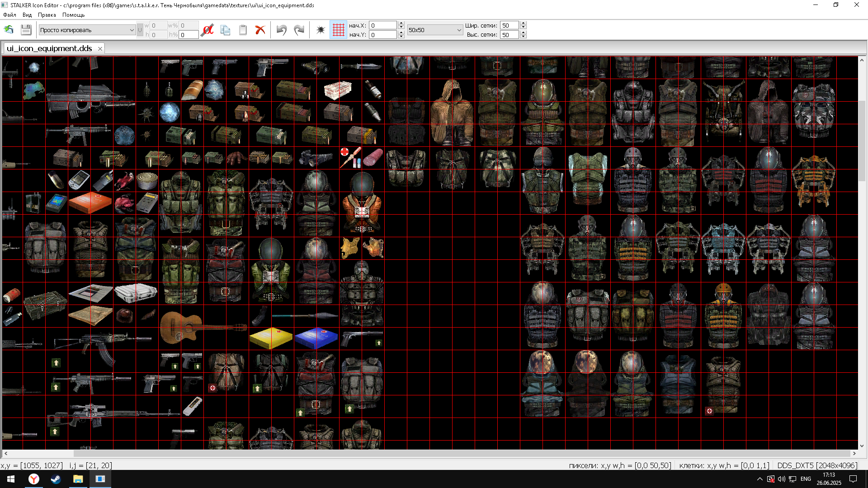Click the combat knife icon

pos(361,66)
